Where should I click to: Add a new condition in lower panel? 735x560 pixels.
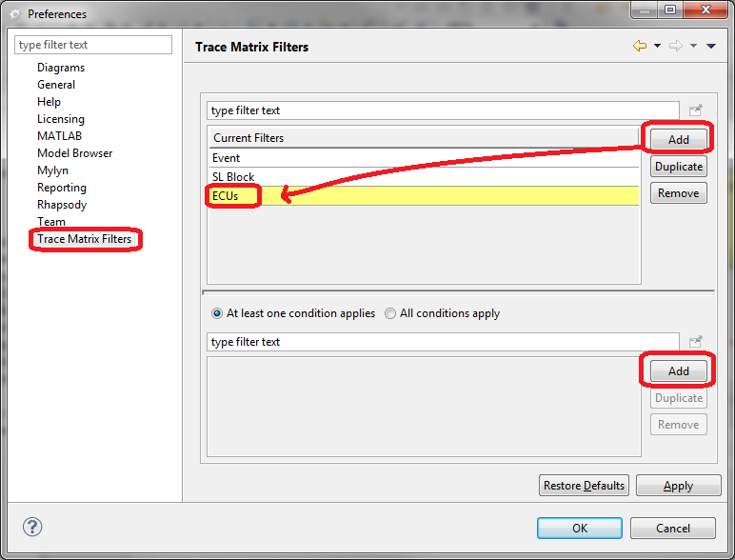tap(678, 371)
